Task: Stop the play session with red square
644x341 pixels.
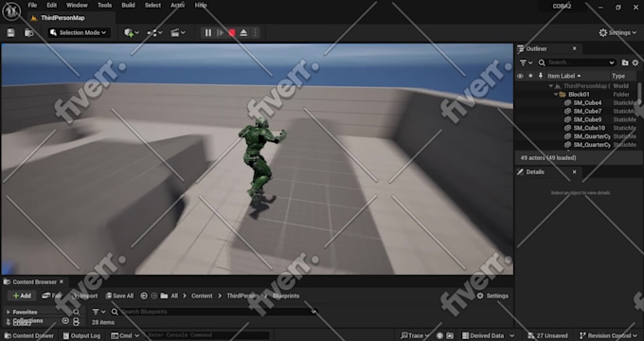Action: [x=232, y=33]
